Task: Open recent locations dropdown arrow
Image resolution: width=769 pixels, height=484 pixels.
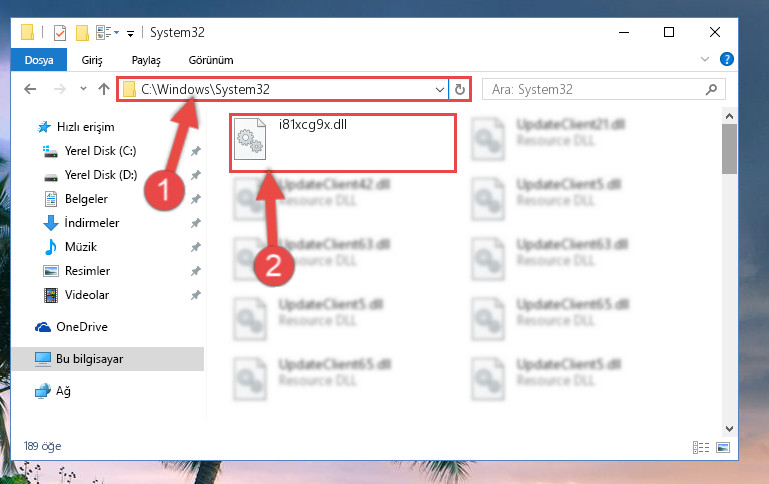Action: [x=83, y=89]
